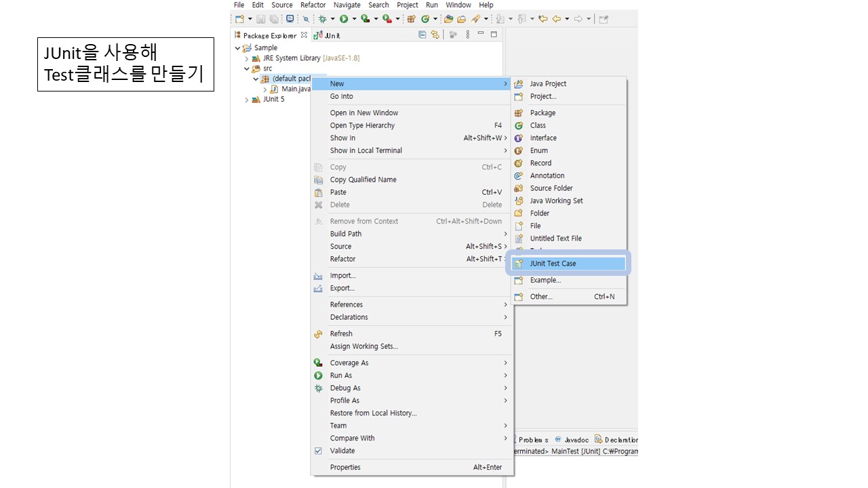Choose Package in the New submenu

(569, 113)
